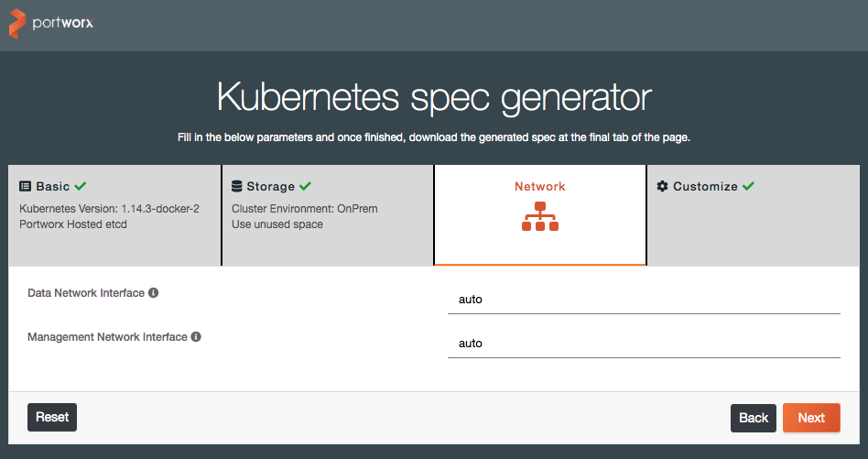
Task: Go back with the Back button
Action: click(754, 418)
